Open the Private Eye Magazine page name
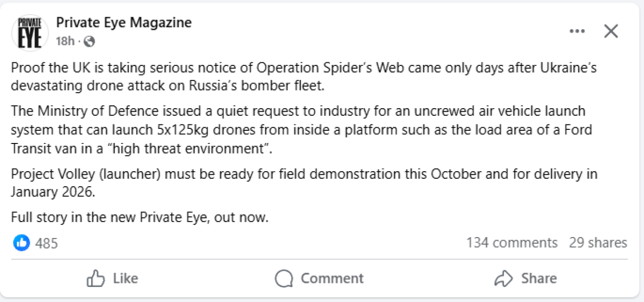 click(124, 23)
